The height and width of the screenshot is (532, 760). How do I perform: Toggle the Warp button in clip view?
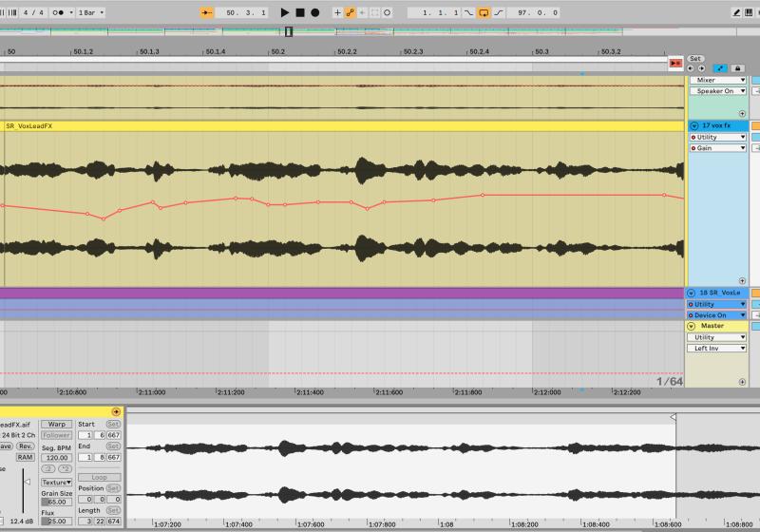pyautogui.click(x=57, y=424)
